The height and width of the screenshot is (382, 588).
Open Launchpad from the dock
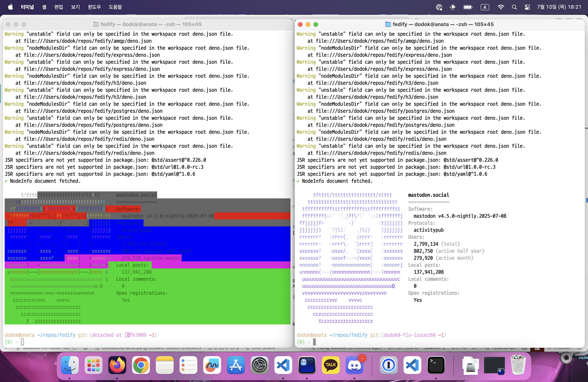(93, 365)
